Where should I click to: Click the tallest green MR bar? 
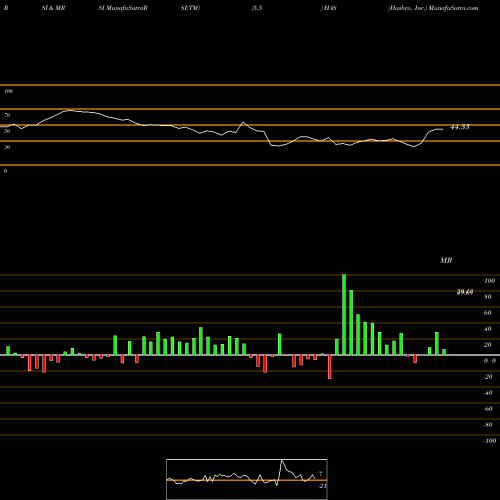(344, 315)
